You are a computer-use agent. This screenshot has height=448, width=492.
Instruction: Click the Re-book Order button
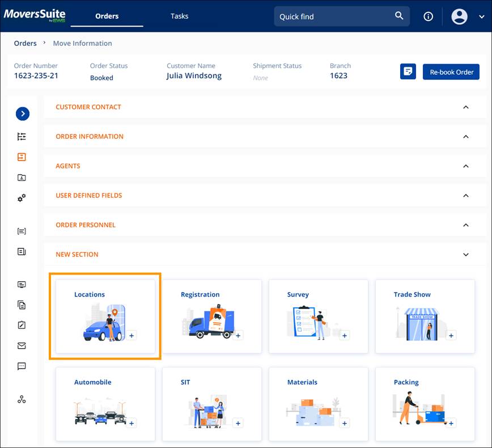coord(451,71)
